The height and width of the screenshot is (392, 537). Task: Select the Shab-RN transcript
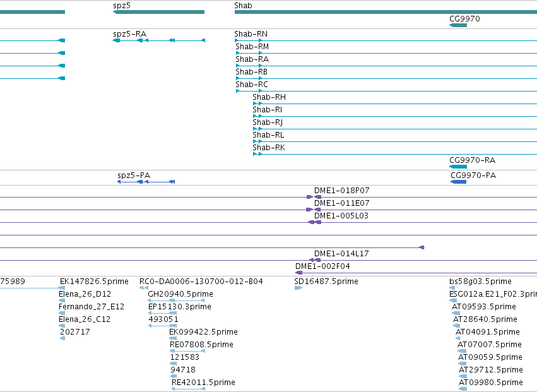[x=251, y=34]
